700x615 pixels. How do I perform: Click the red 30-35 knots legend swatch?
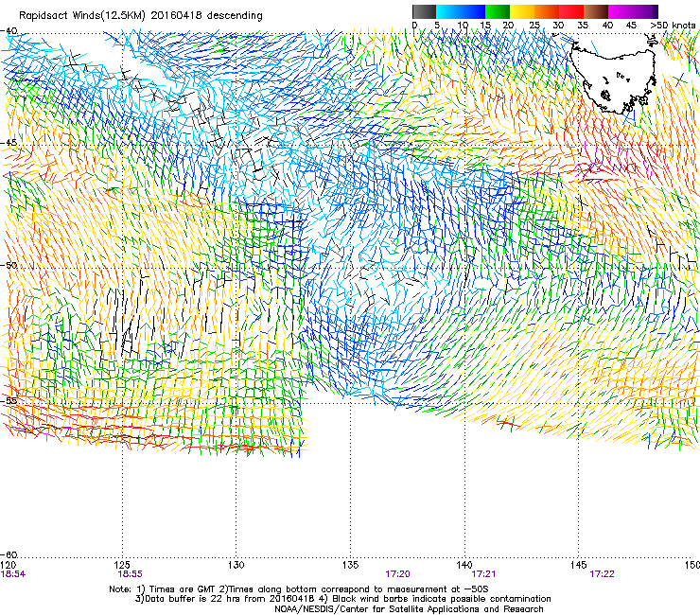[571, 11]
